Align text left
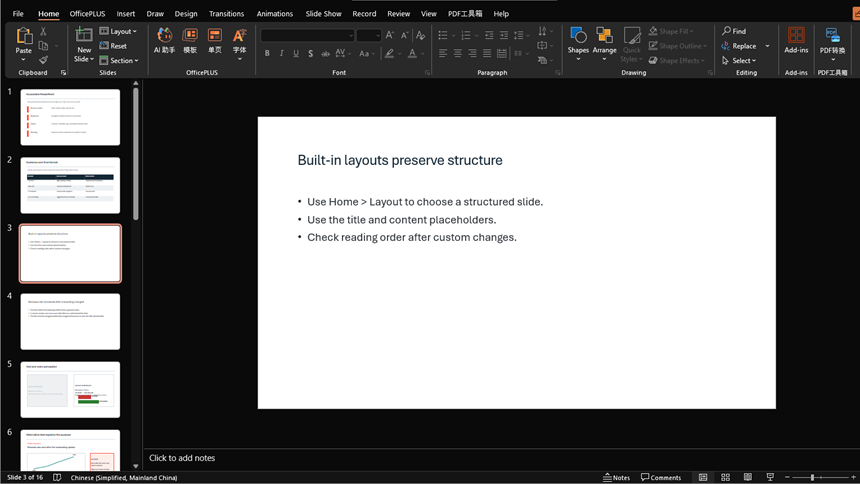The width and height of the screenshot is (860, 484). coord(443,53)
